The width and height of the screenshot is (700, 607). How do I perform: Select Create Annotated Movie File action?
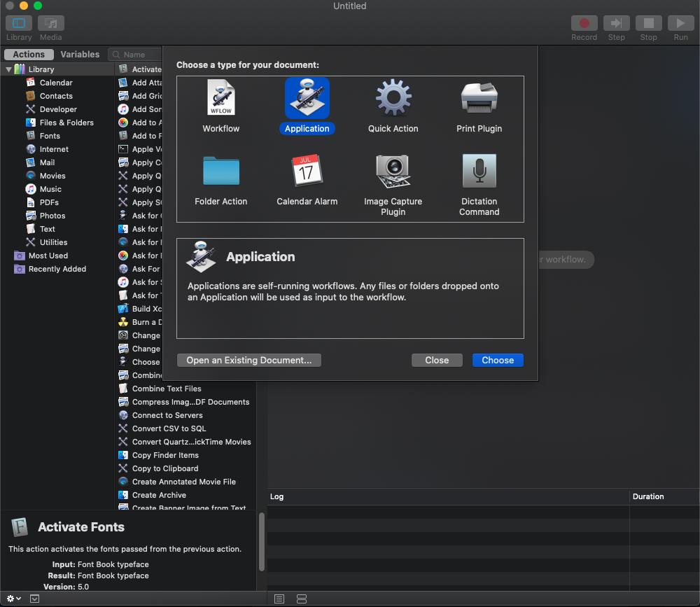tap(185, 482)
